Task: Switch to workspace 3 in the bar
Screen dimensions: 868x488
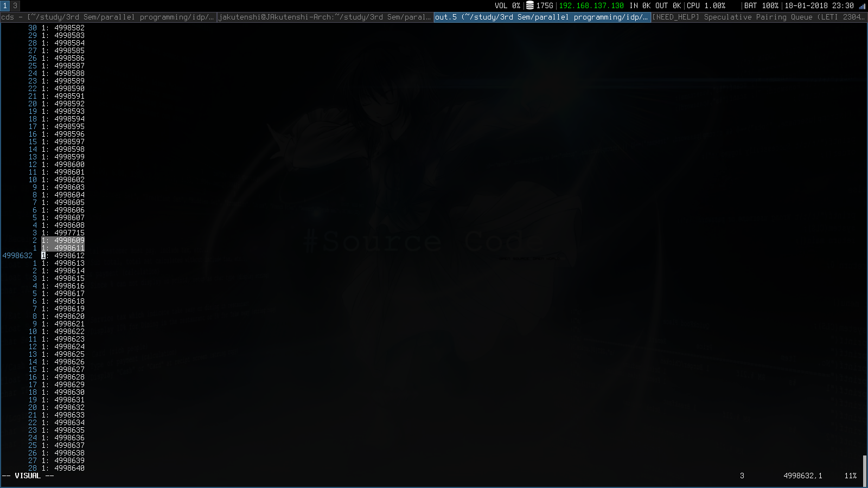Action: point(15,5)
